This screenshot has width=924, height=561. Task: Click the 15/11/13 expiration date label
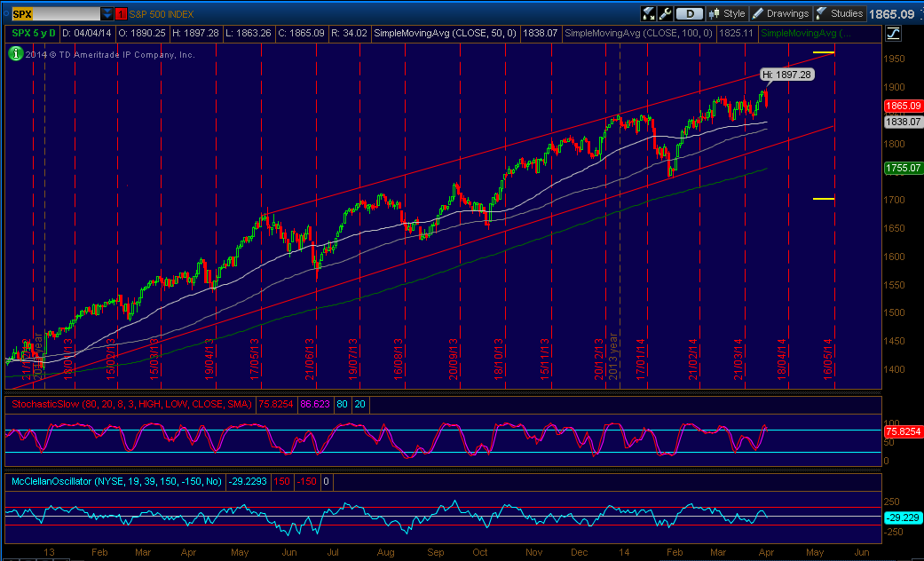click(x=546, y=359)
